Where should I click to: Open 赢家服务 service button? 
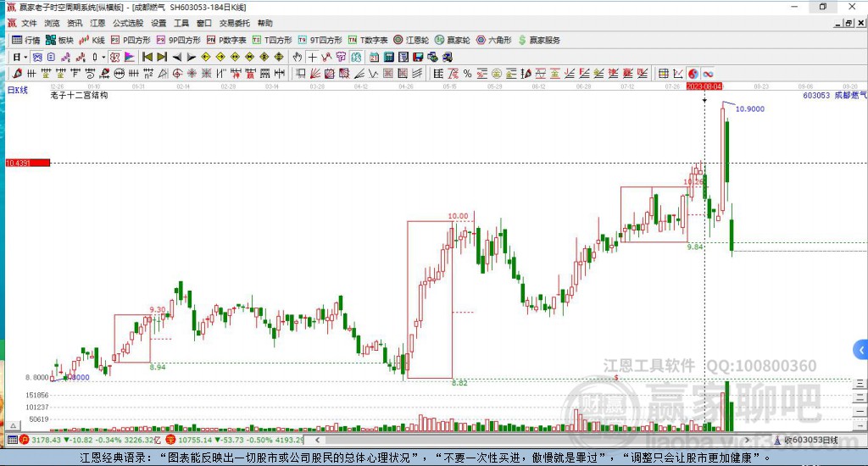coord(539,40)
